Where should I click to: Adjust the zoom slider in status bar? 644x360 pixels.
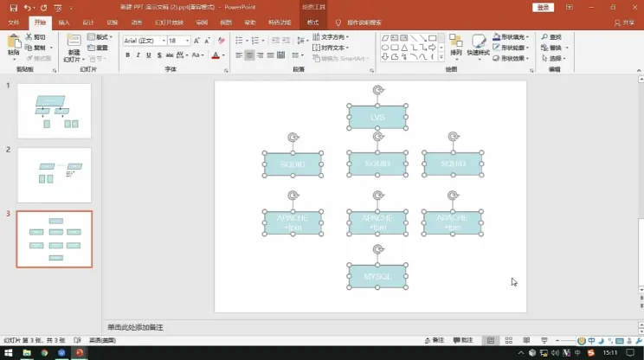tap(570, 340)
